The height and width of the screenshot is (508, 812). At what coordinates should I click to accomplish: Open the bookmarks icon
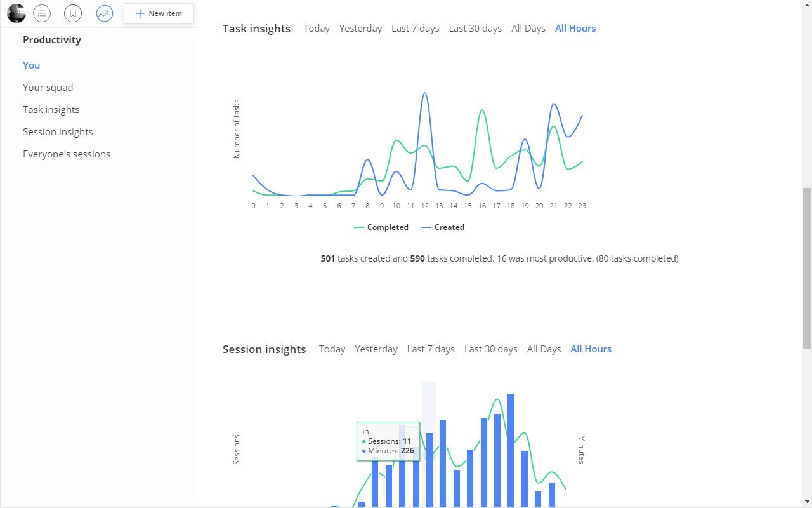73,13
